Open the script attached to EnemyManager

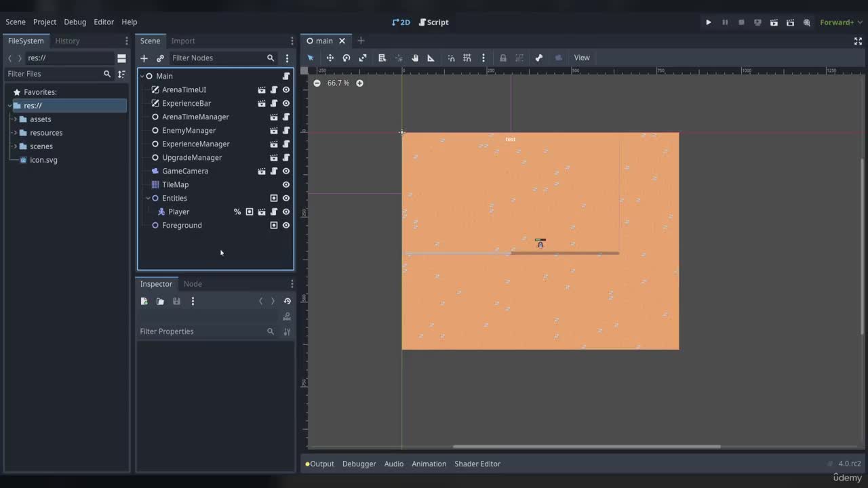coord(286,130)
